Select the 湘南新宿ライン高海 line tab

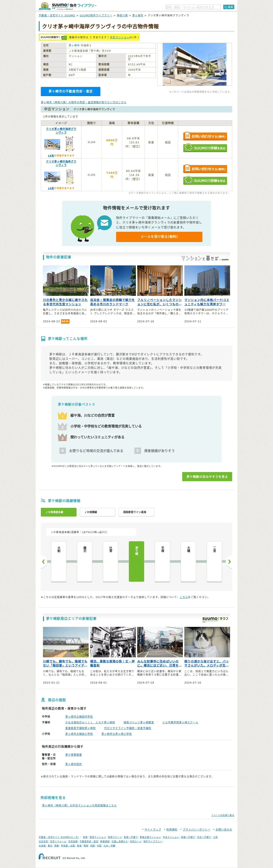coord(136,512)
